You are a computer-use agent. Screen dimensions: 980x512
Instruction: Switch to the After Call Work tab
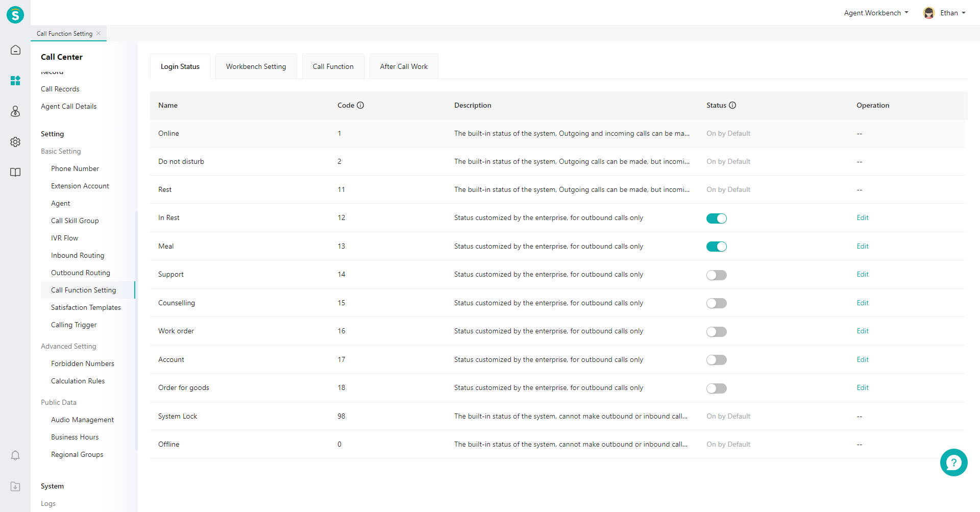404,66
